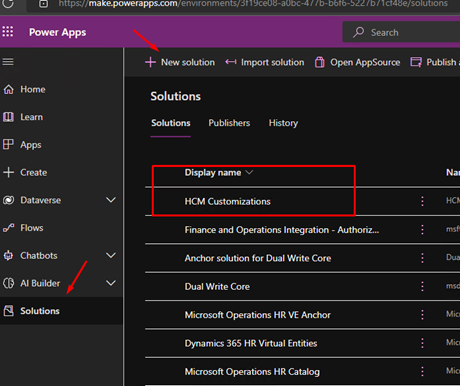The image size is (460, 386).
Task: Open Dynamics 365 HR Virtual Entities solution
Action: point(251,343)
